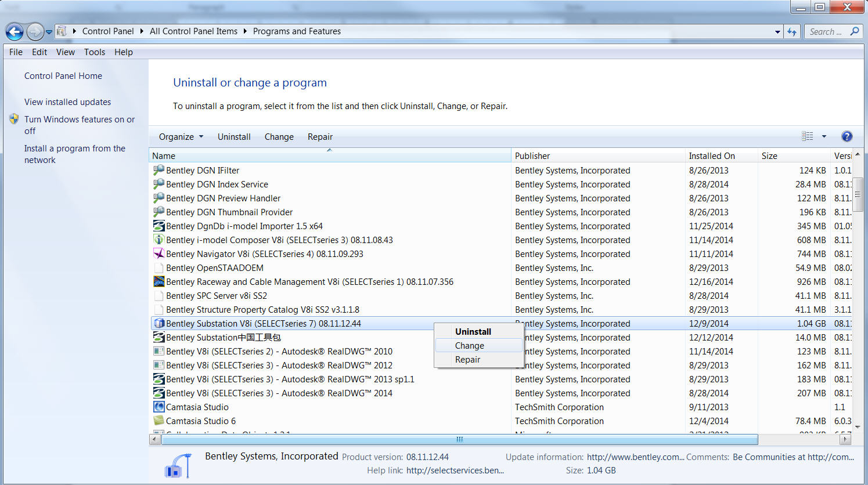The height and width of the screenshot is (485, 868).
Task: Expand the address bar history dropdown
Action: (777, 32)
